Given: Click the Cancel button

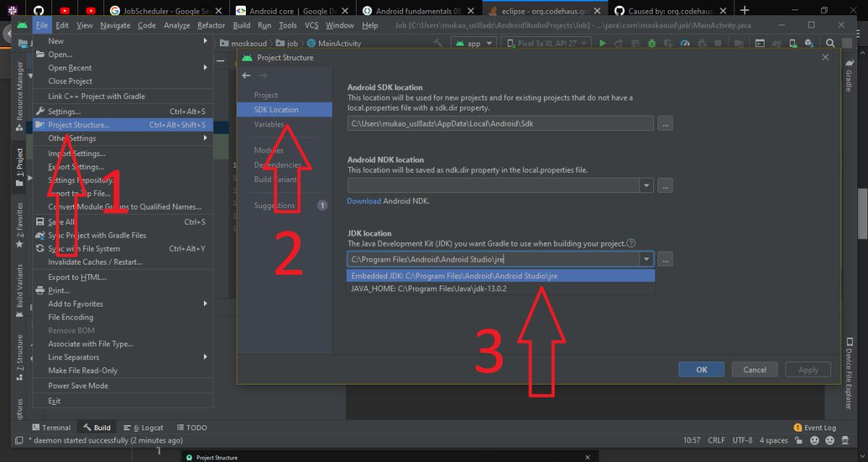Looking at the screenshot, I should [x=754, y=369].
